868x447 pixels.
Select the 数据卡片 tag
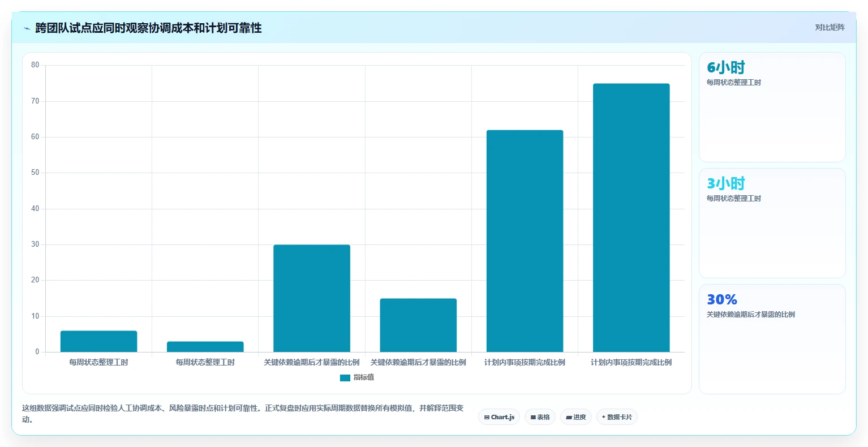pos(617,417)
